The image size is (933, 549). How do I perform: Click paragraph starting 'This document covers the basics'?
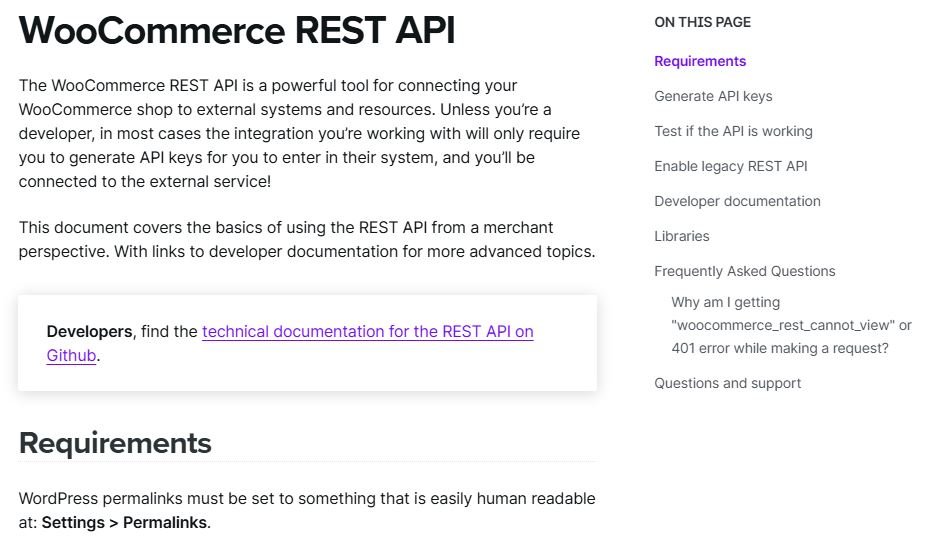pyautogui.click(x=306, y=240)
